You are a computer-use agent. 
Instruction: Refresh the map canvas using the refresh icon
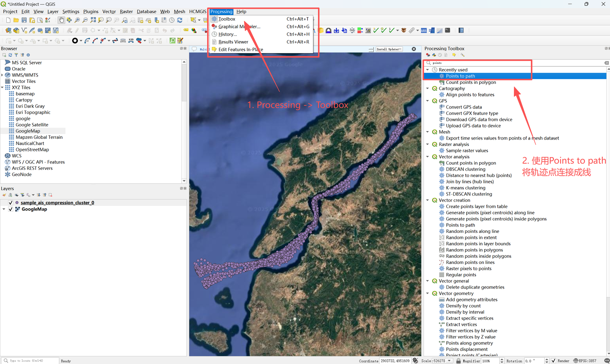[x=180, y=20]
